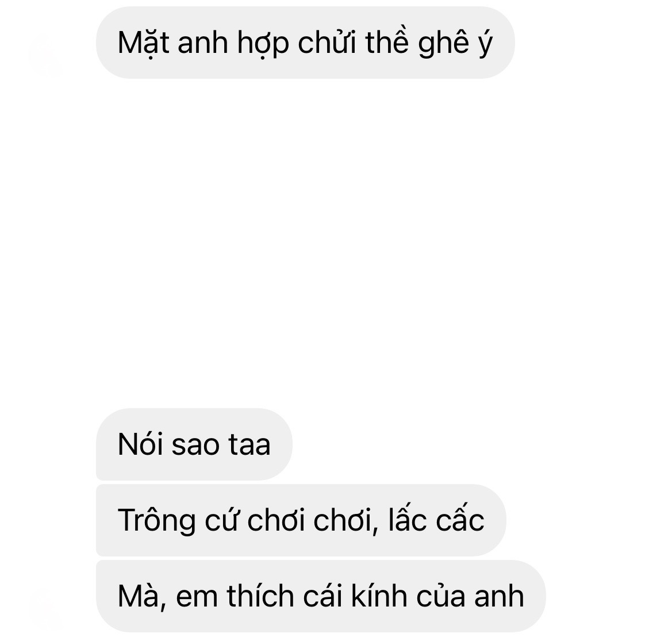672x641 pixels.
Task: Click the word "hợp" in the first bubble
Action: pyautogui.click(x=263, y=44)
